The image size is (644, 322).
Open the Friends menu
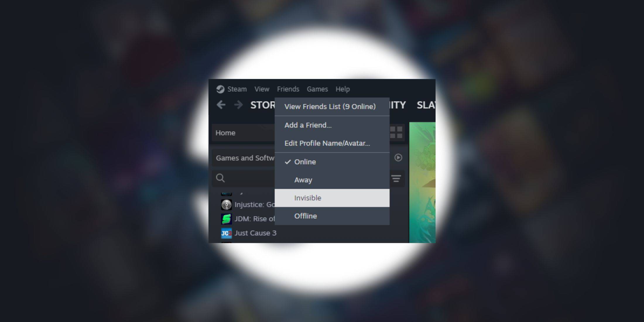[288, 89]
